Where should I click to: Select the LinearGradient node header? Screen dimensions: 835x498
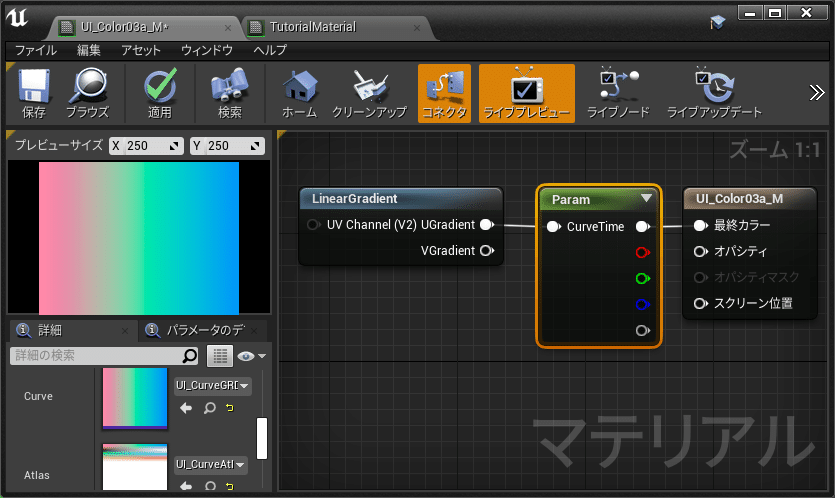401,199
